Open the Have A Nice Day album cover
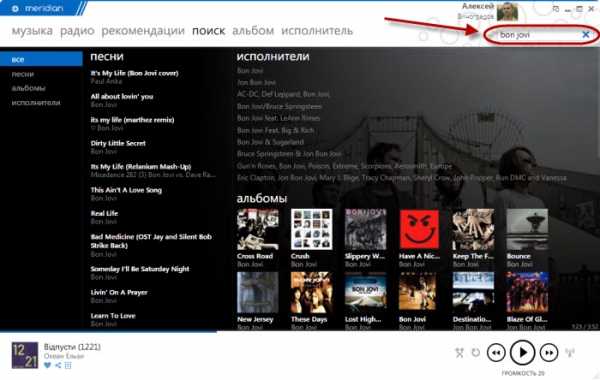This screenshot has width=600, height=380. click(419, 229)
